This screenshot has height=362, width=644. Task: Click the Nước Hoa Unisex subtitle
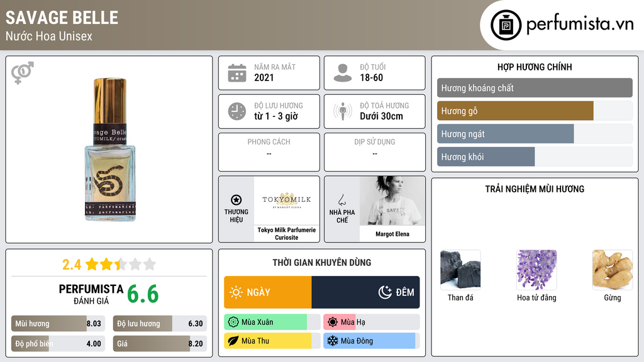(49, 36)
